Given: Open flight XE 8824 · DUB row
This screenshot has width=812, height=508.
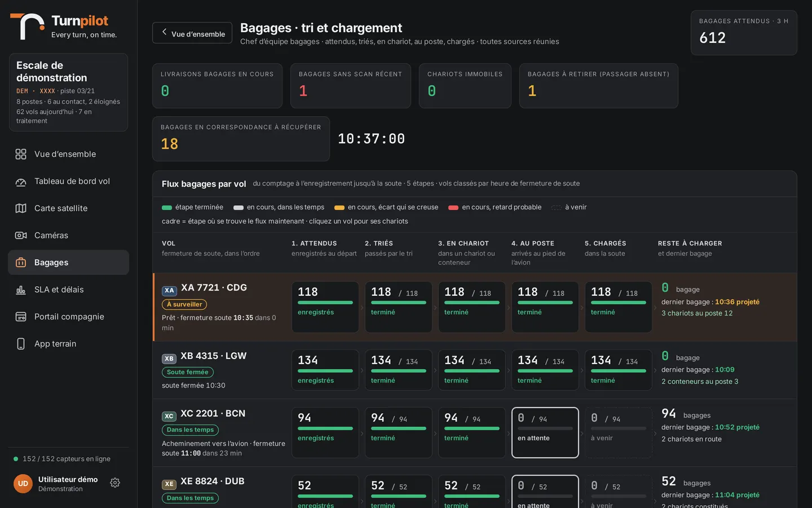Looking at the screenshot, I should click(474, 488).
